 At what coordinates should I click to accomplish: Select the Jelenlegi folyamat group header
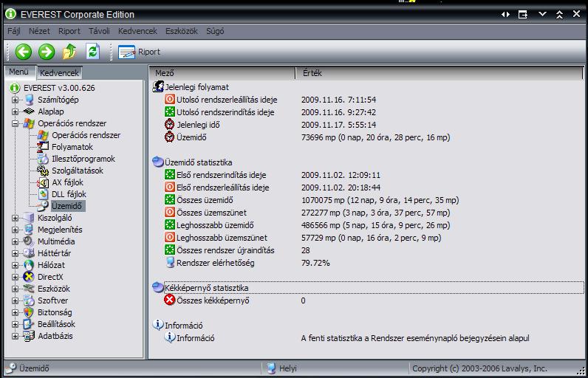point(197,87)
